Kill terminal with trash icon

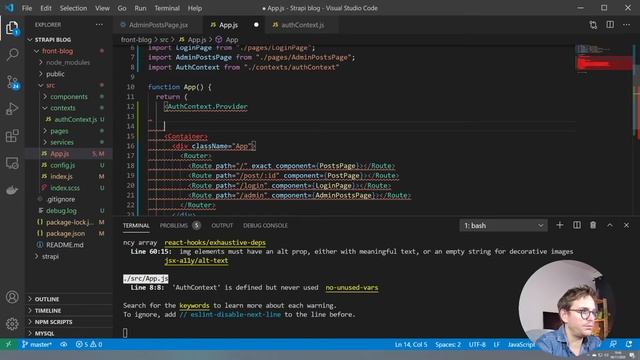point(593,225)
